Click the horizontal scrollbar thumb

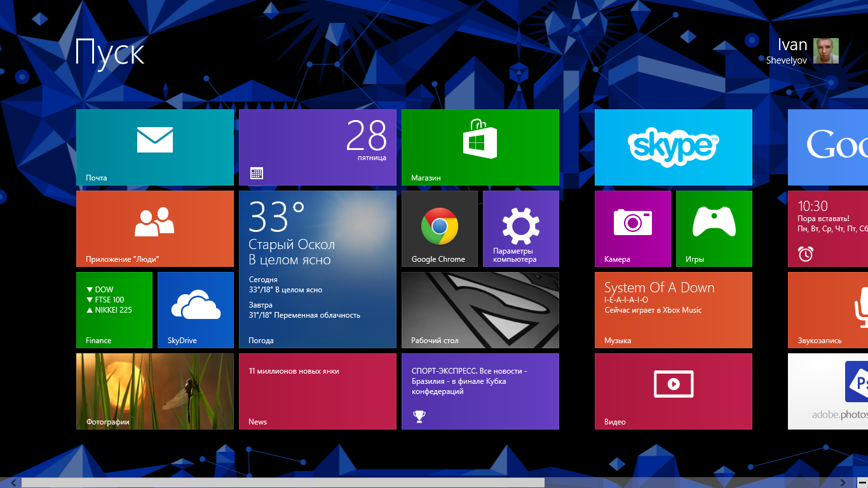coord(283,483)
